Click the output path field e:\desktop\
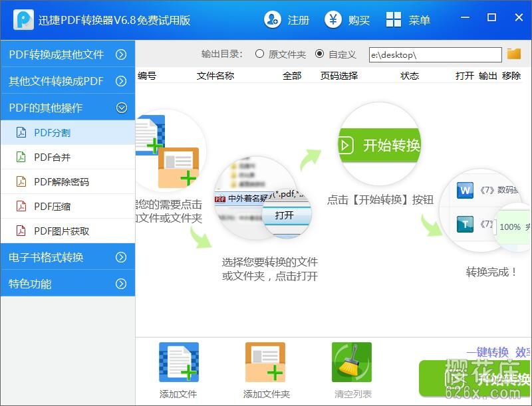Viewport: 532px width, 406px height. 436,54
